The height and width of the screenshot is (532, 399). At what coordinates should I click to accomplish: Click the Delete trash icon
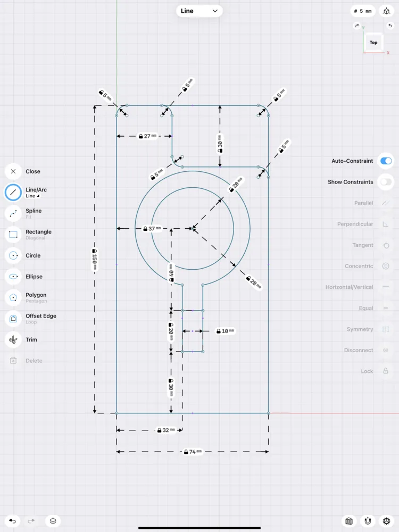coord(13,361)
